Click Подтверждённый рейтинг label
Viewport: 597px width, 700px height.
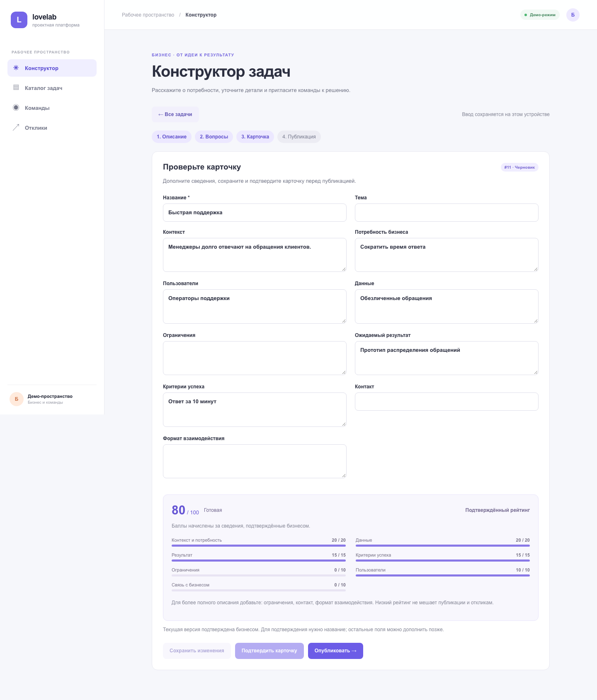[x=498, y=510]
